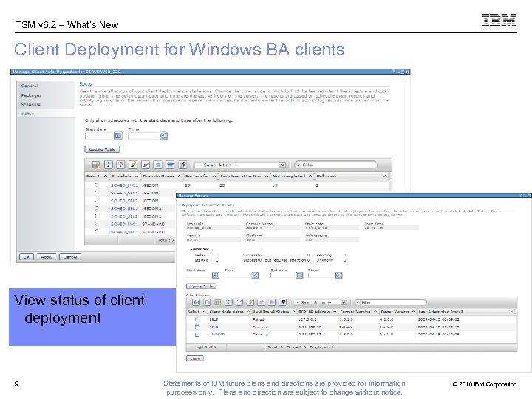532x399 pixels.
Task: Sort by Client Node Name column arrow
Action: (x=248, y=312)
